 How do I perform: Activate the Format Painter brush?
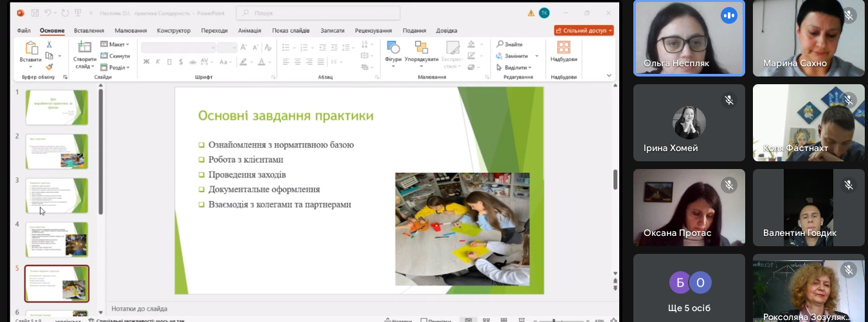(49, 67)
